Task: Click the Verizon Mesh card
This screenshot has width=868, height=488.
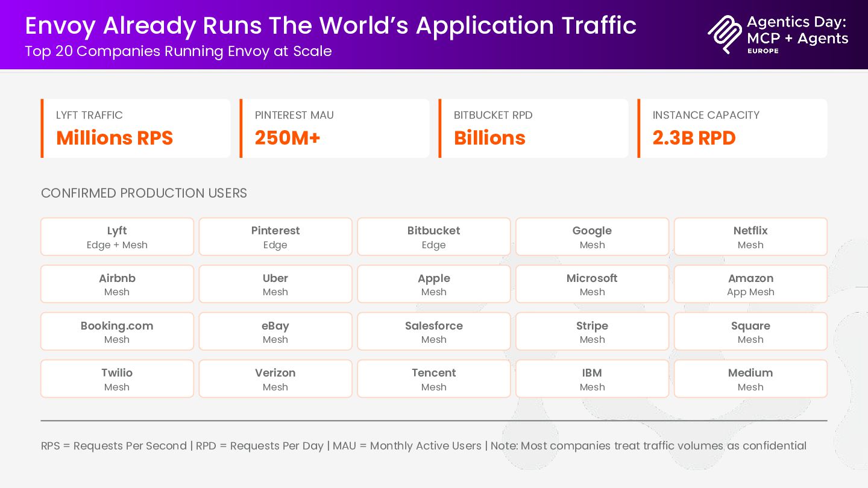Action: (275, 379)
